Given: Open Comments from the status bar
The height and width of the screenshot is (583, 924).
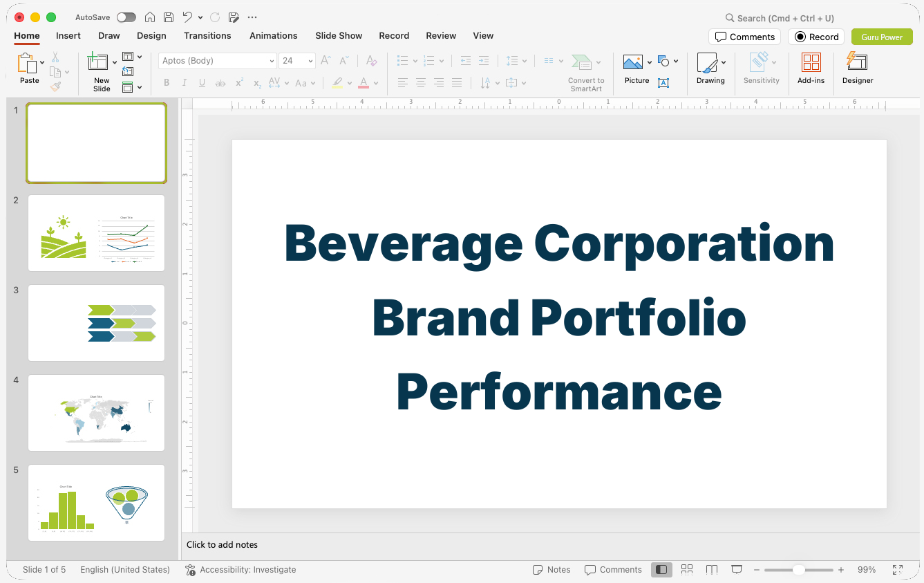Looking at the screenshot, I should [613, 570].
